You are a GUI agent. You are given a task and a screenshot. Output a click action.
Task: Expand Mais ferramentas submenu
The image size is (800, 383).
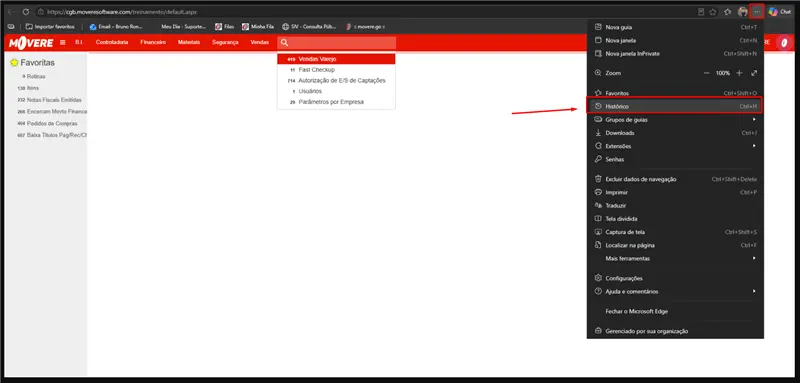[675, 259]
